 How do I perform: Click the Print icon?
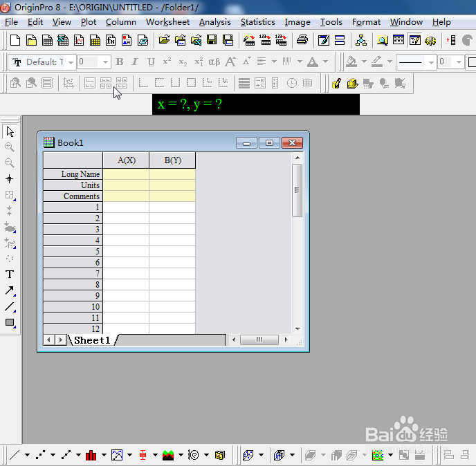302,40
